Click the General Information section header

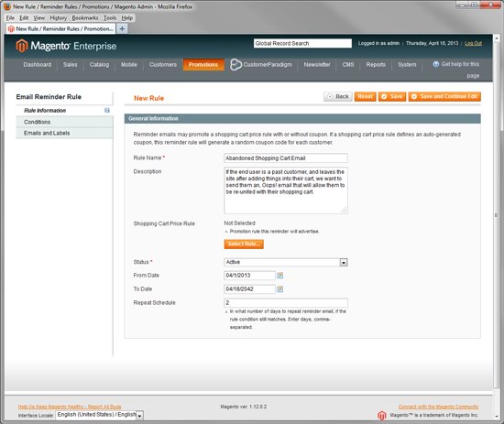coord(302,118)
